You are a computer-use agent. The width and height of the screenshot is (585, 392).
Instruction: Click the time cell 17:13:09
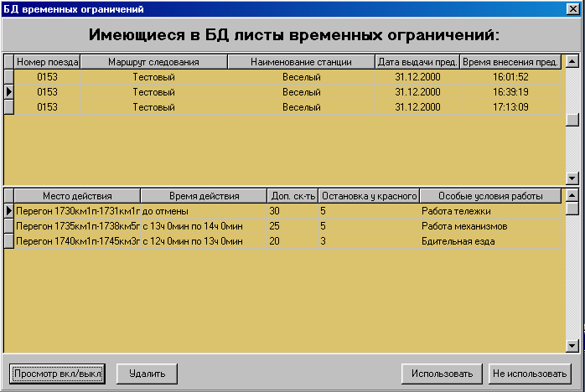pyautogui.click(x=510, y=107)
